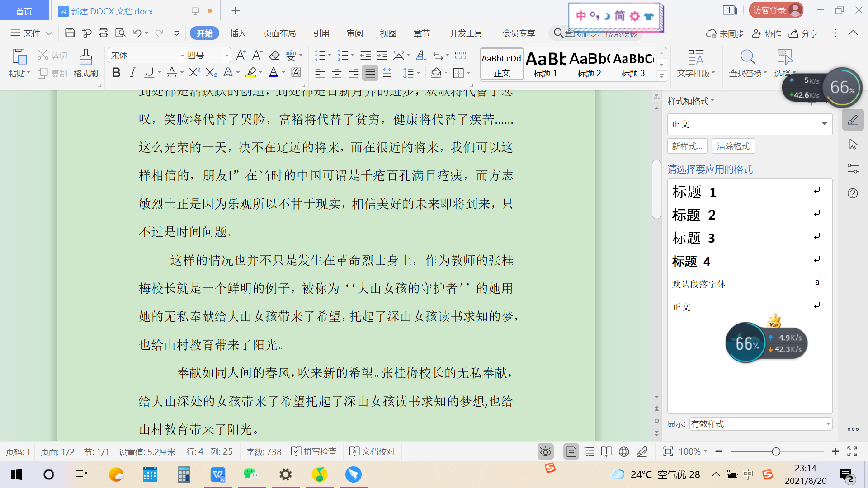Click the Format Painter brush icon

[85, 57]
